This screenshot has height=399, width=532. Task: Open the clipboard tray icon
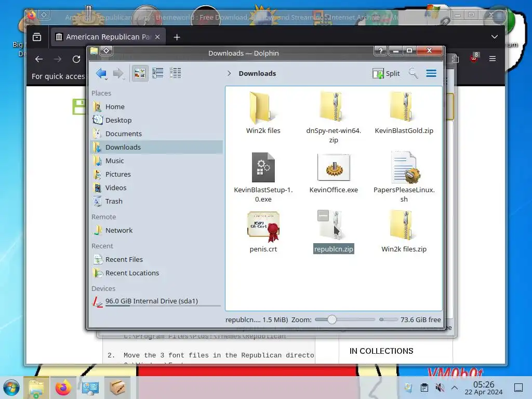point(424,388)
